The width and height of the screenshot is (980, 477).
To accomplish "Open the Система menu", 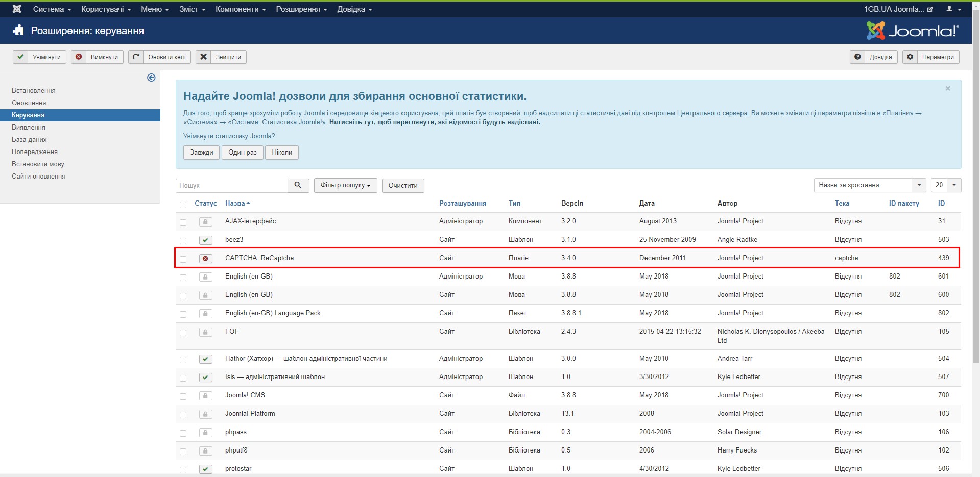I will (x=52, y=9).
